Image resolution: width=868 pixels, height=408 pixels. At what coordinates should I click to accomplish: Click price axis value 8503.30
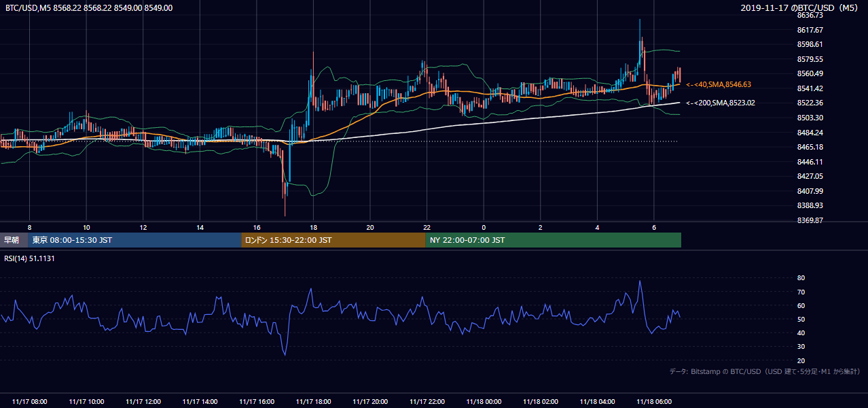810,118
